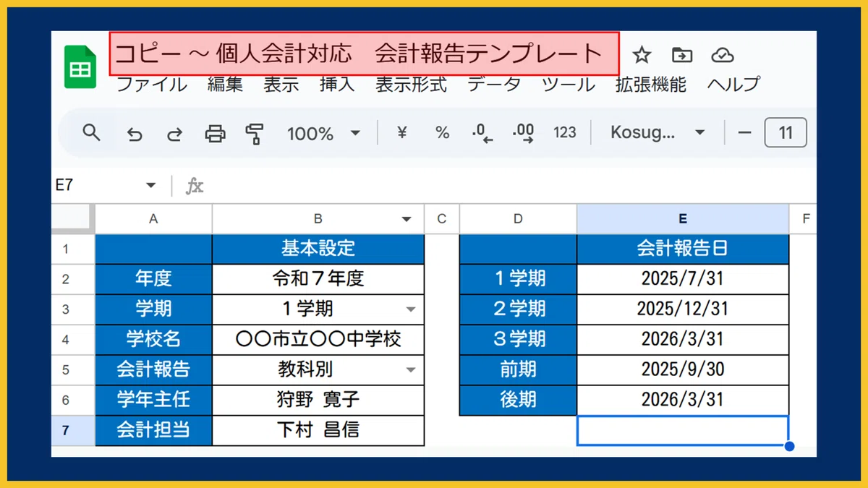Click the redo arrow

[174, 133]
